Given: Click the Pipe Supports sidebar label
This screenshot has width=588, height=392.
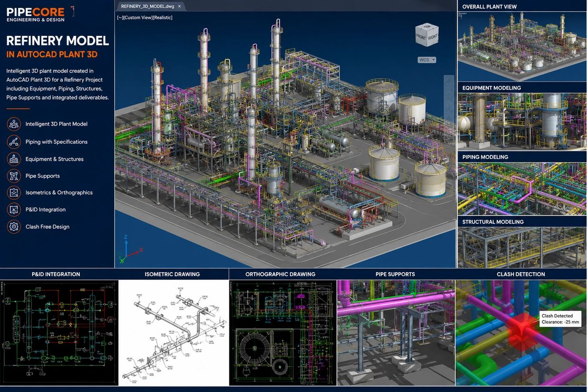Looking at the screenshot, I should tap(43, 176).
